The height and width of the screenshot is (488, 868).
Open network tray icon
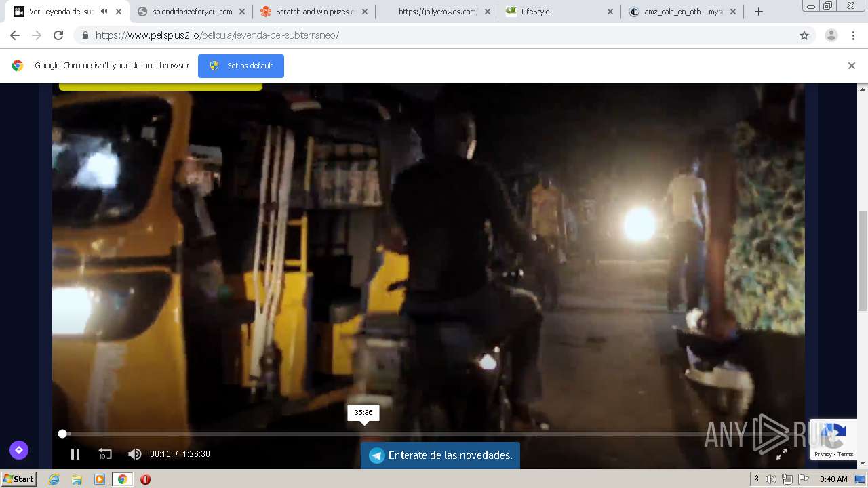point(787,479)
